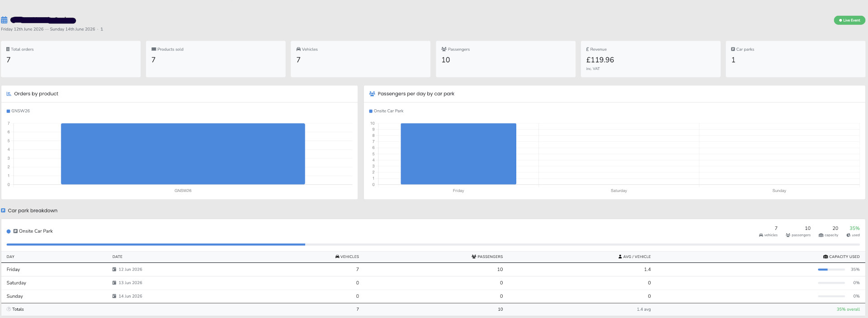Click the AVG / VEHICLE column header
This screenshot has height=318, width=868.
pyautogui.click(x=634, y=257)
